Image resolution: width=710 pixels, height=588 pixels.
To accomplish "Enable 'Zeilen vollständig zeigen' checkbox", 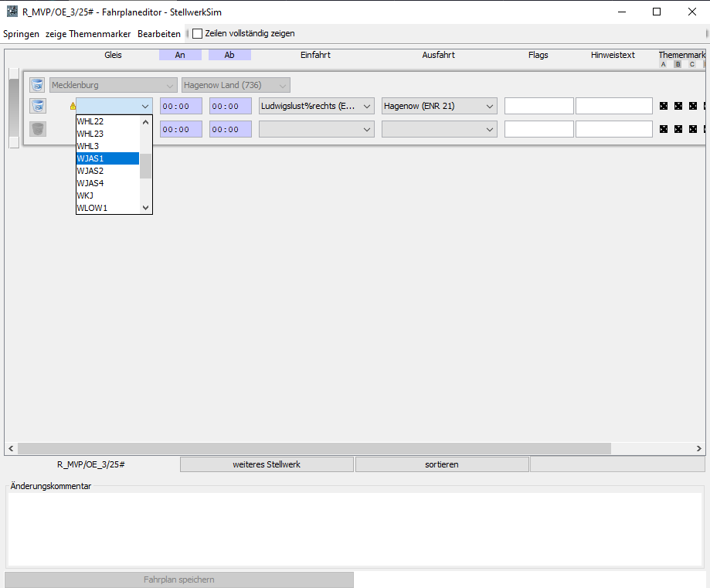I will (x=198, y=34).
